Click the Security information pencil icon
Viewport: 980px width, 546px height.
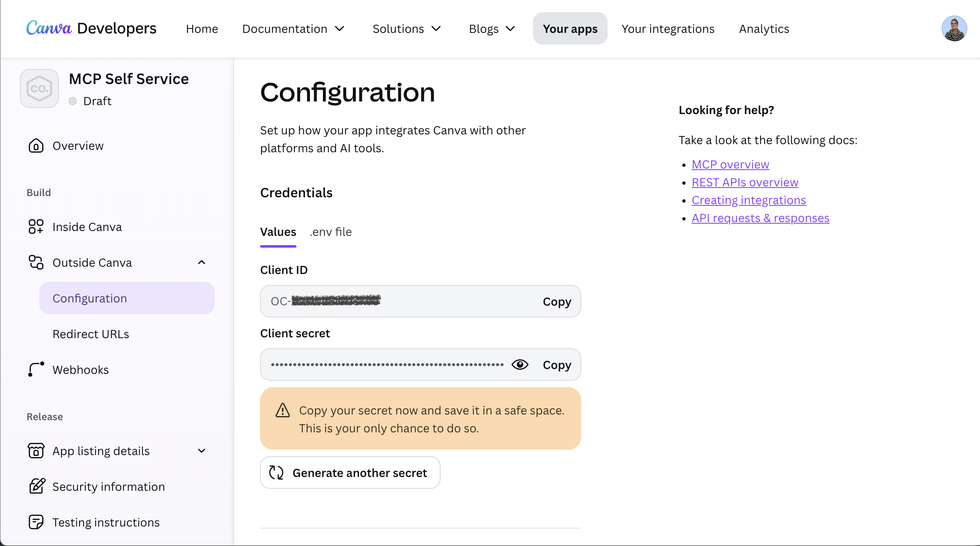coord(37,486)
